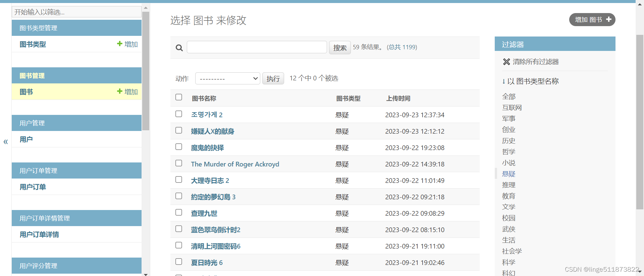
Task: Check the box for 約定的夢幻島 3
Action: point(179,196)
